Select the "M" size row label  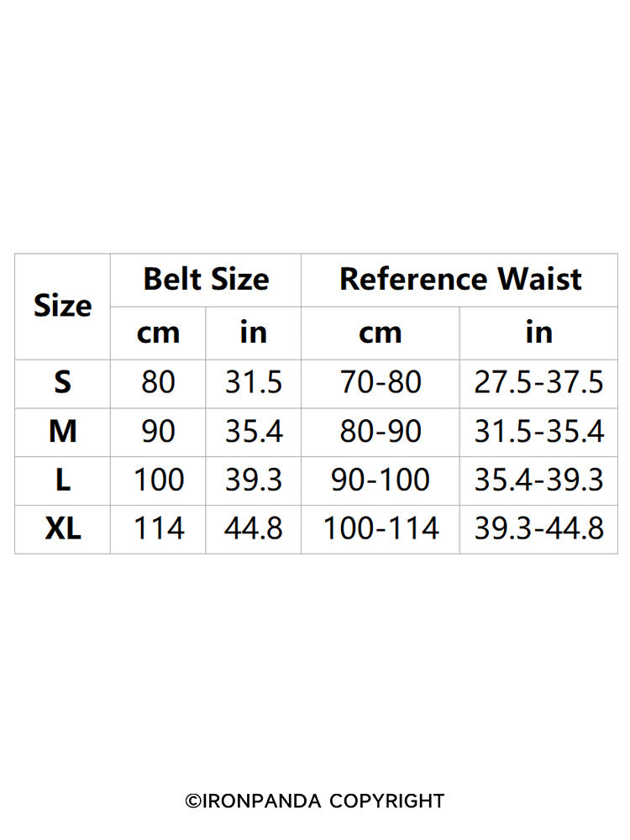(62, 432)
